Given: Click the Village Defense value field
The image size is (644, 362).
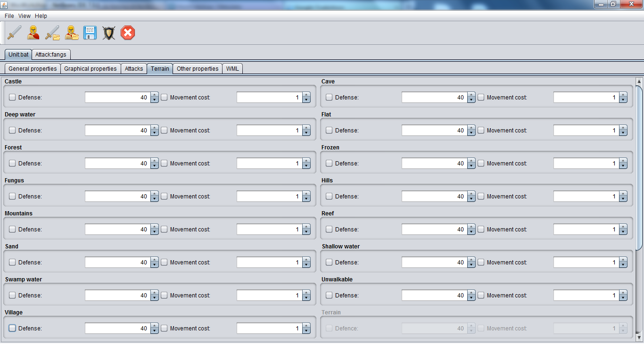Looking at the screenshot, I should pos(118,329).
